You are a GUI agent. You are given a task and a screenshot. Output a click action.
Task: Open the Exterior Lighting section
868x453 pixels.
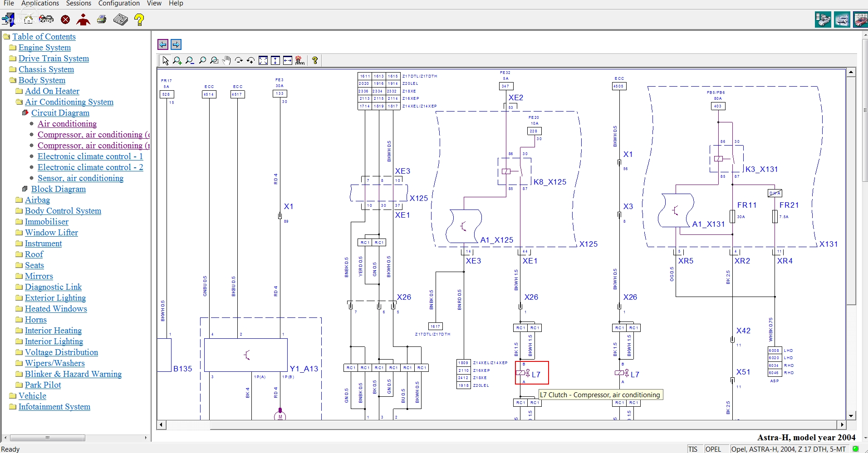pyautogui.click(x=55, y=298)
